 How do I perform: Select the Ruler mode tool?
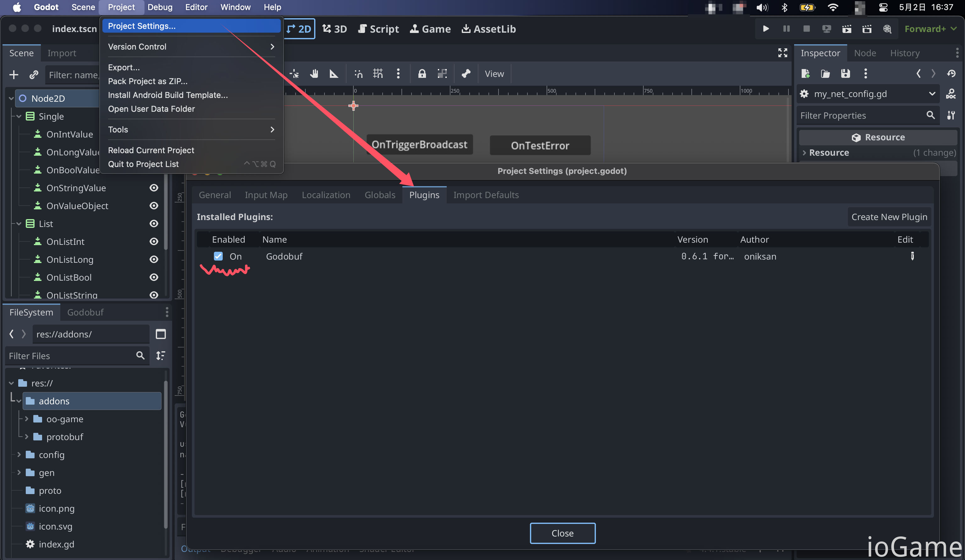pyautogui.click(x=334, y=73)
